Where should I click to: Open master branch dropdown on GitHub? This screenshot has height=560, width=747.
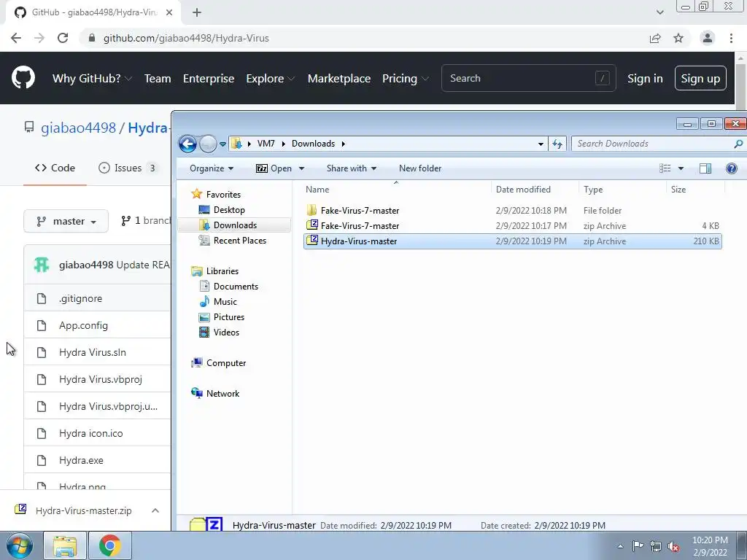tap(66, 221)
